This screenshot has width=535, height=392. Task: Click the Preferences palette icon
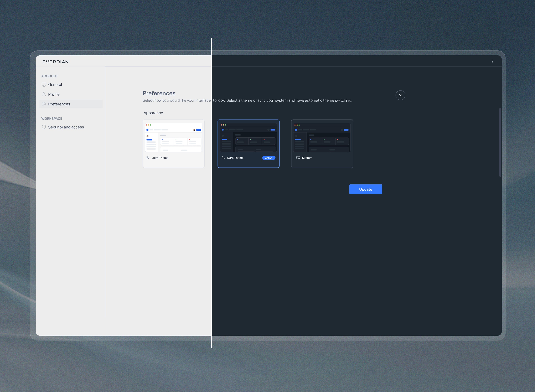point(44,104)
